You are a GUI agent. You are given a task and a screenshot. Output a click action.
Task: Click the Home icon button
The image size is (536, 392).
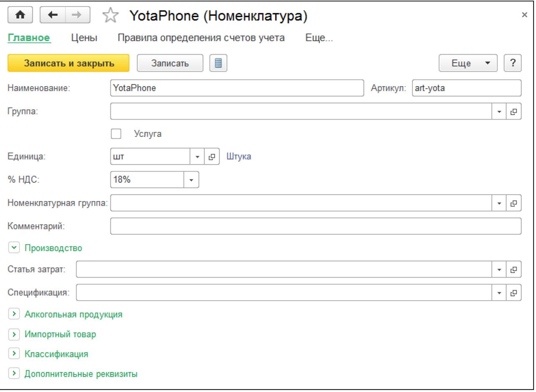[x=18, y=16]
